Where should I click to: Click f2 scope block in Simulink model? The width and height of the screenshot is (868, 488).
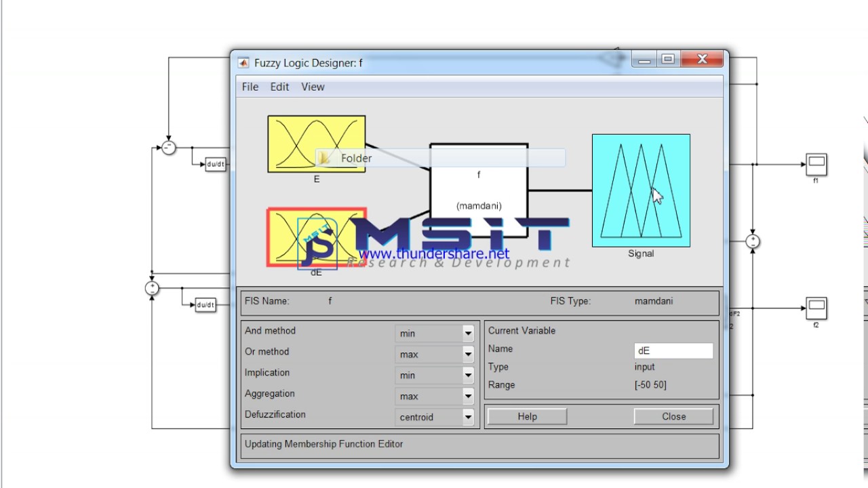(816, 308)
